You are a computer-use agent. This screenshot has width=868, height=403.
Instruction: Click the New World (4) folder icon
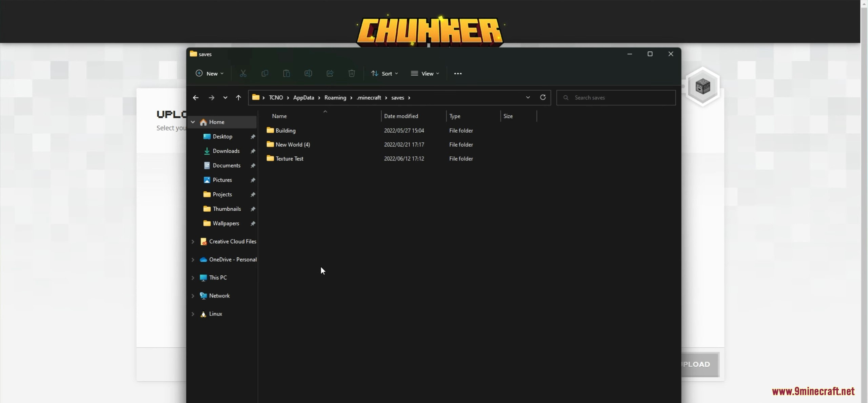(x=270, y=144)
